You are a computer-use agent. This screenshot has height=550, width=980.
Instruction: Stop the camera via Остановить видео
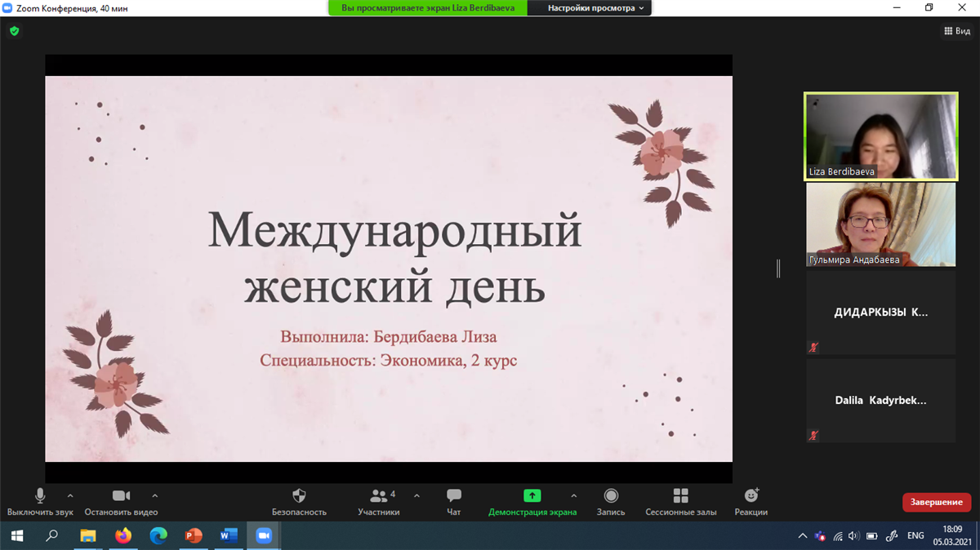click(121, 496)
